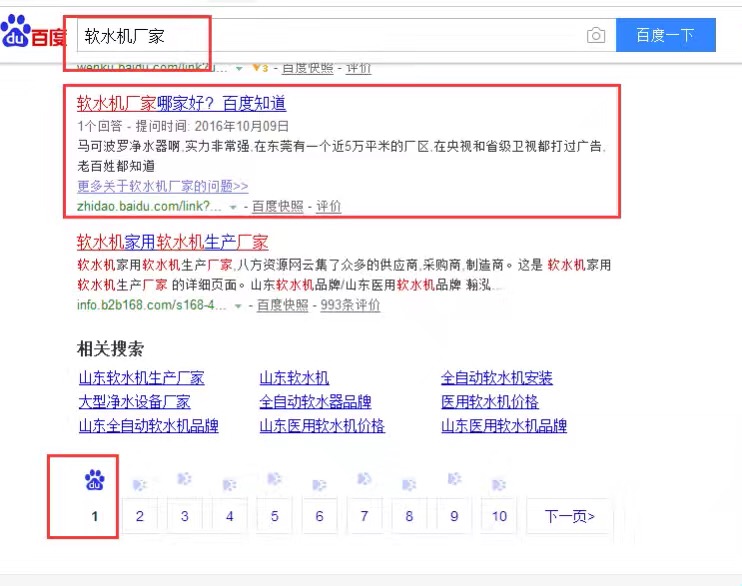Click the zhidao.baidu.com/link green URL
Viewport: 742px width, 586px height.
click(149, 206)
